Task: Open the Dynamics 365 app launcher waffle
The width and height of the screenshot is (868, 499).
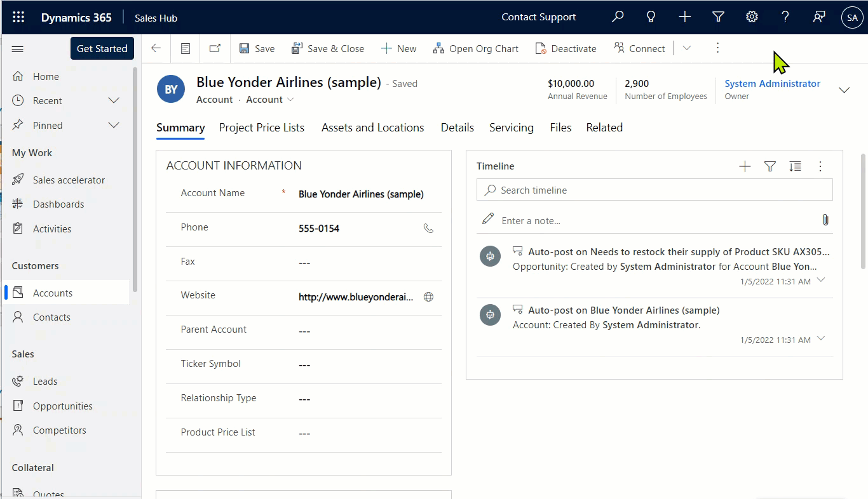Action: (x=18, y=17)
